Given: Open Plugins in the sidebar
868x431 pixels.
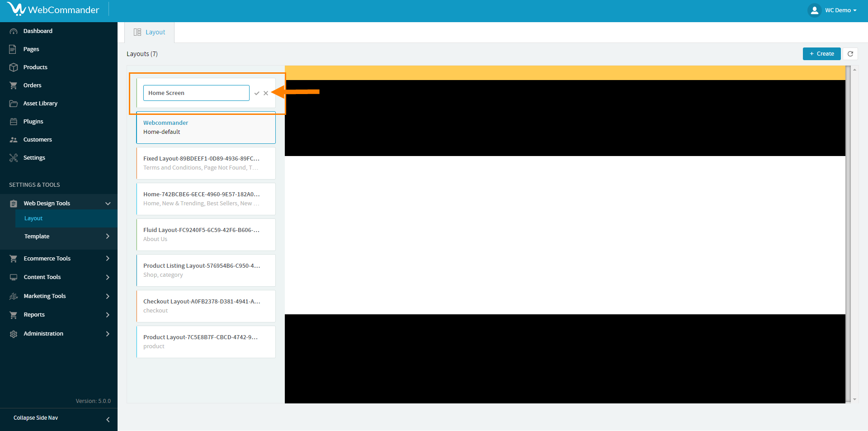Looking at the screenshot, I should 33,122.
